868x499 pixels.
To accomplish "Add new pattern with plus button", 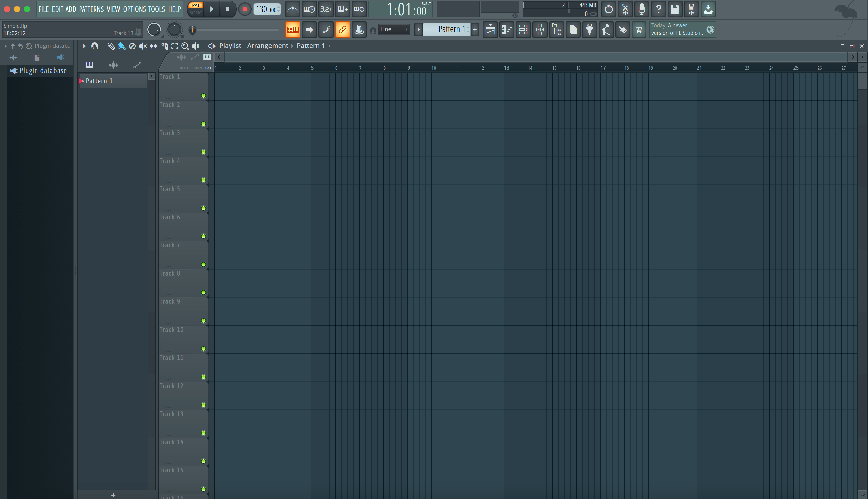I will tap(475, 30).
